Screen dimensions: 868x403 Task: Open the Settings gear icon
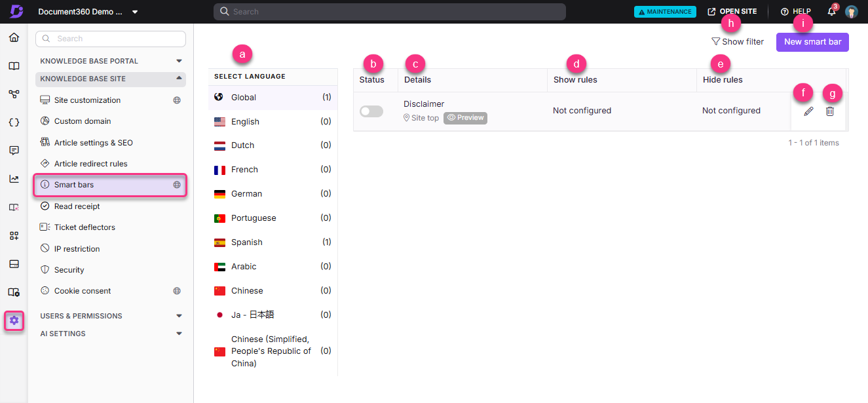[14, 320]
